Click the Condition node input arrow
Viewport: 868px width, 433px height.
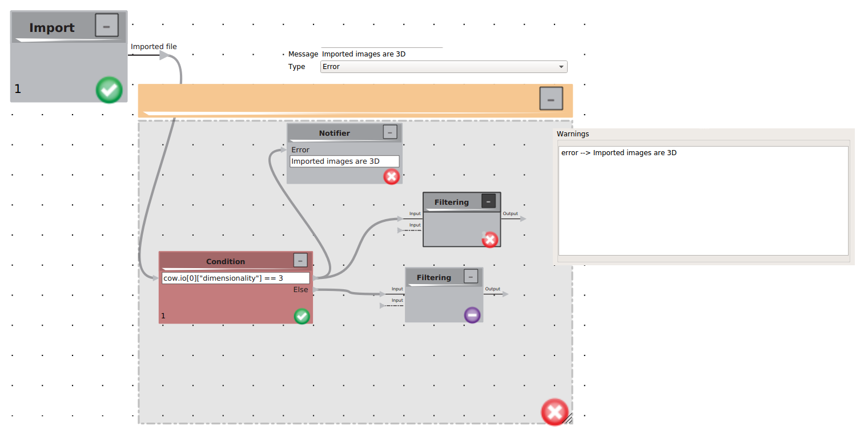pos(155,278)
